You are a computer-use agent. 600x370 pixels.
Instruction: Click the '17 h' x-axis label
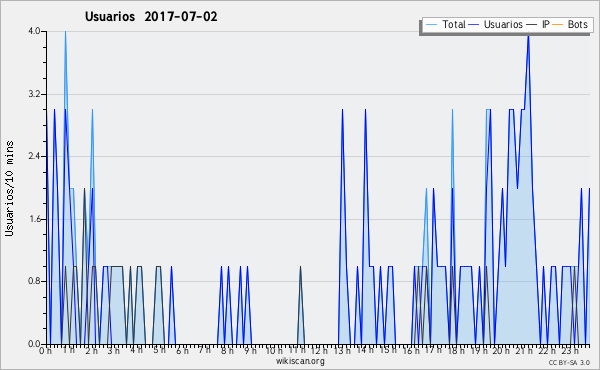click(433, 350)
